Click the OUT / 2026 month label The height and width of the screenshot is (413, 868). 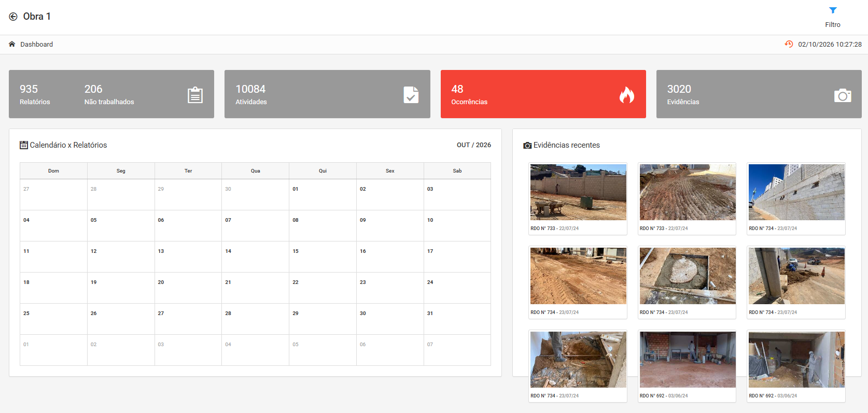coord(473,145)
